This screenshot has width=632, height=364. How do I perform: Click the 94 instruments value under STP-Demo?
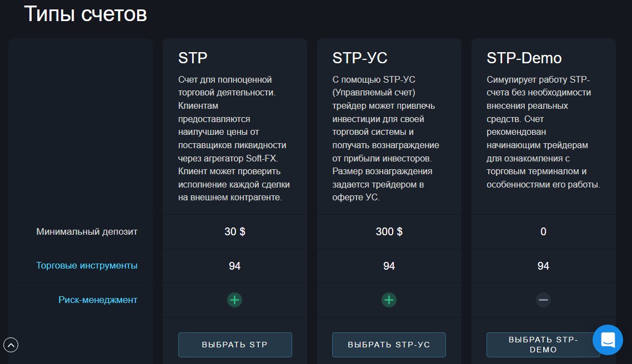pos(543,266)
